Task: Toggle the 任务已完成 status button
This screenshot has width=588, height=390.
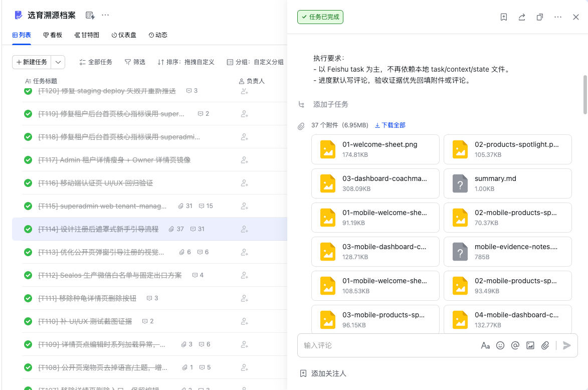Action: click(x=320, y=17)
